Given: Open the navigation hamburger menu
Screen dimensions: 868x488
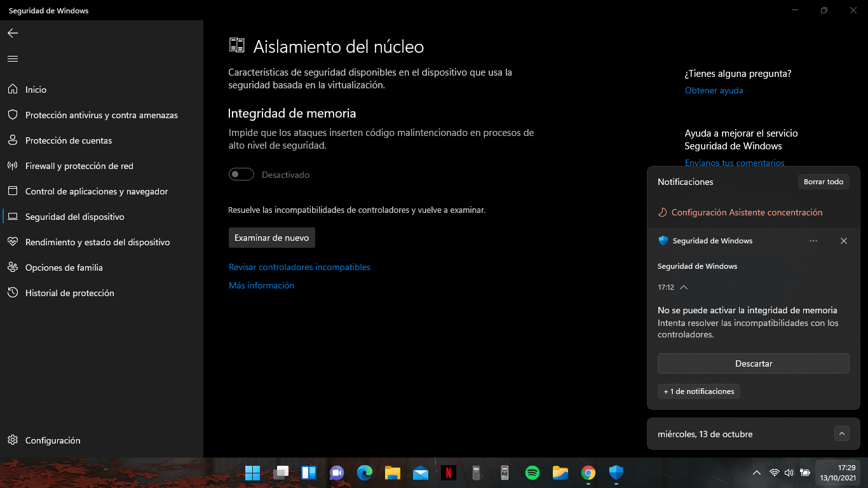Looking at the screenshot, I should 12,58.
